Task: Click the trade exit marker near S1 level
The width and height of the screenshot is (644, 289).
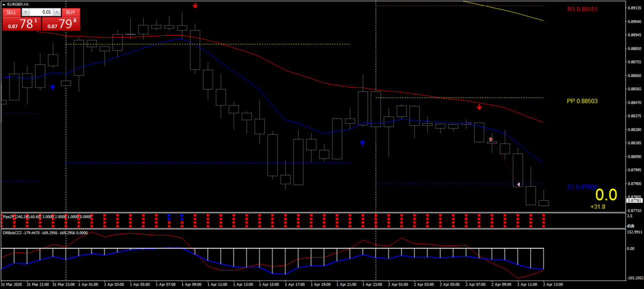Action: click(519, 184)
